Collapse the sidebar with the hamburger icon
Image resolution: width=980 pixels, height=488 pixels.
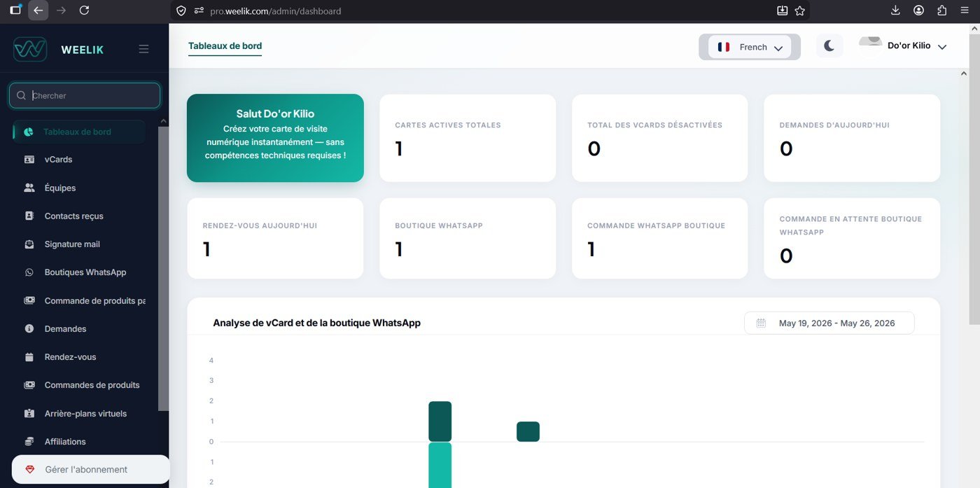coord(143,49)
